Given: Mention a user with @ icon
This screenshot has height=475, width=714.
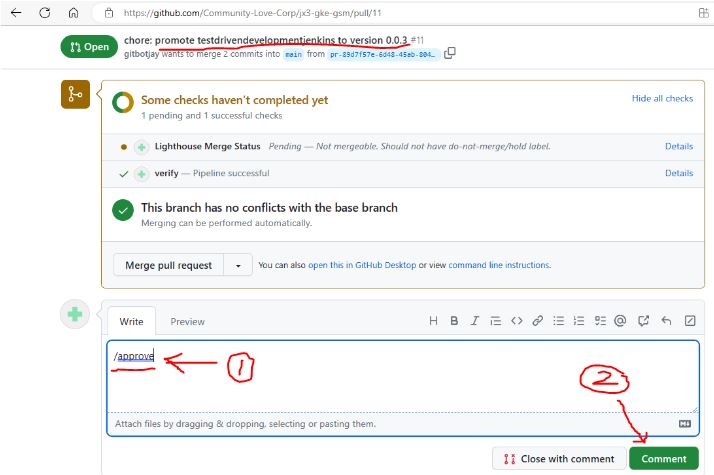Looking at the screenshot, I should pos(620,321).
